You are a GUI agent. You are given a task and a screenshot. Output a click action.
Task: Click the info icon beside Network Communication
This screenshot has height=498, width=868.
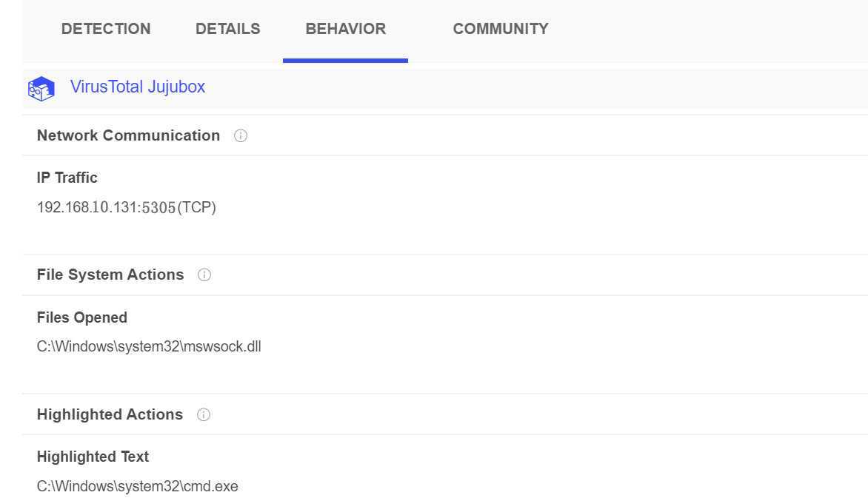[x=240, y=135]
